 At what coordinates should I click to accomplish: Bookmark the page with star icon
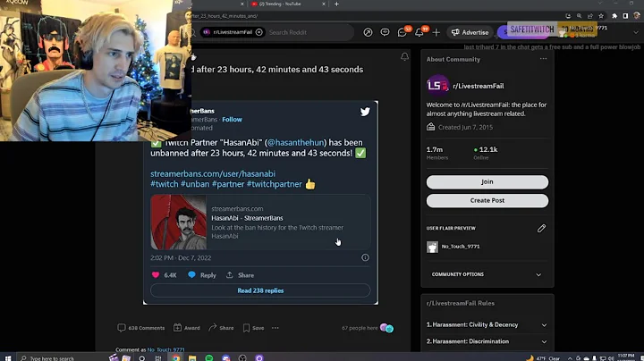(x=601, y=16)
